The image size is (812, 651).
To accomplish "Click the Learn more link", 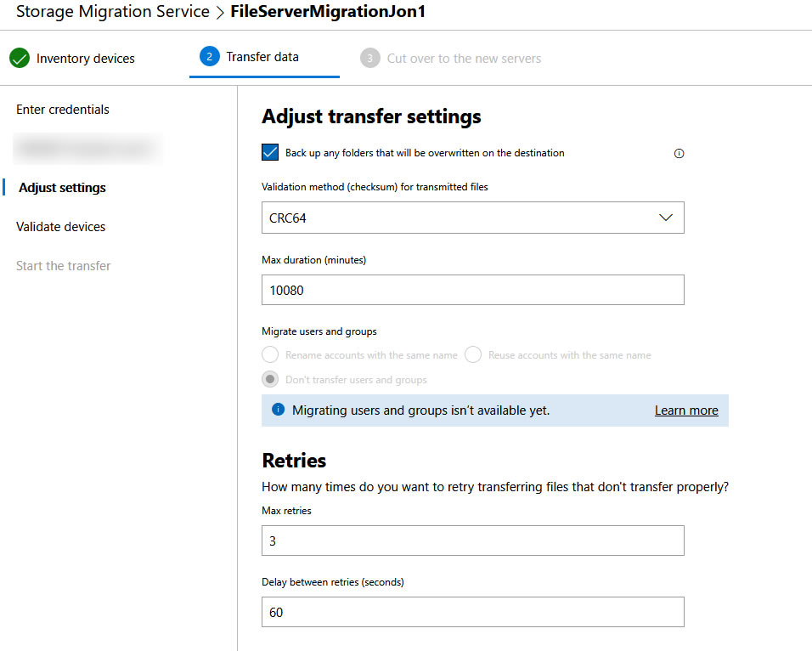I will [x=686, y=410].
